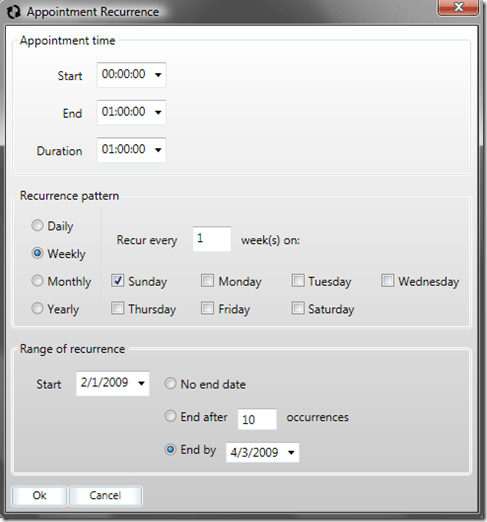The height and width of the screenshot is (522, 487).
Task: Select the Monthly recurrence option
Action: (x=37, y=281)
